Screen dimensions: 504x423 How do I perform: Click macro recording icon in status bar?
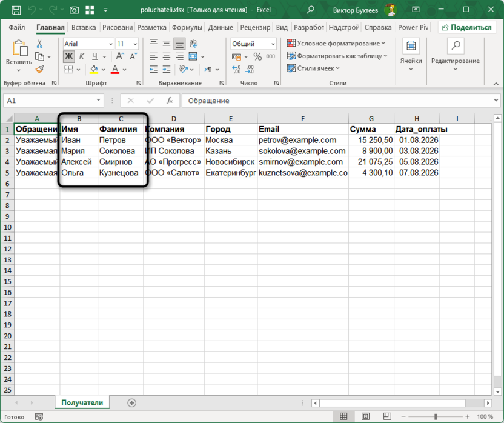click(39, 417)
